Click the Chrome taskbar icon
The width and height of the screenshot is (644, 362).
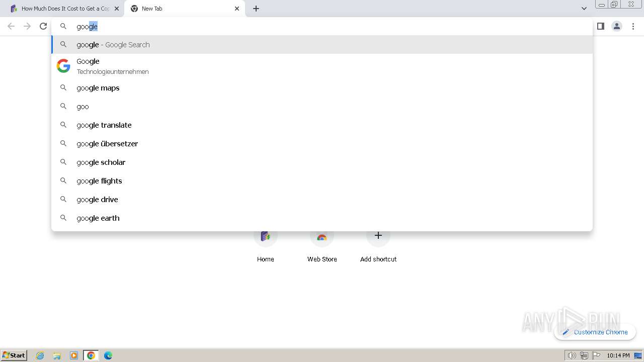(91, 355)
